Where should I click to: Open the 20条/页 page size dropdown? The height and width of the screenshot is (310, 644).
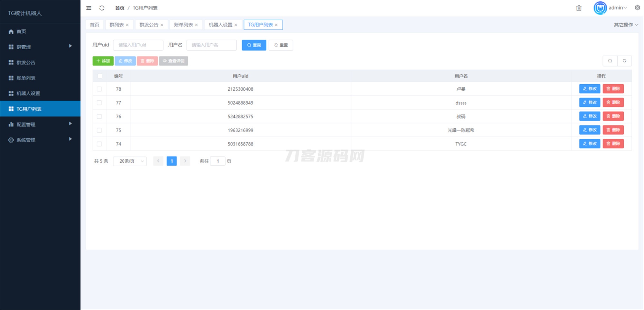(129, 161)
